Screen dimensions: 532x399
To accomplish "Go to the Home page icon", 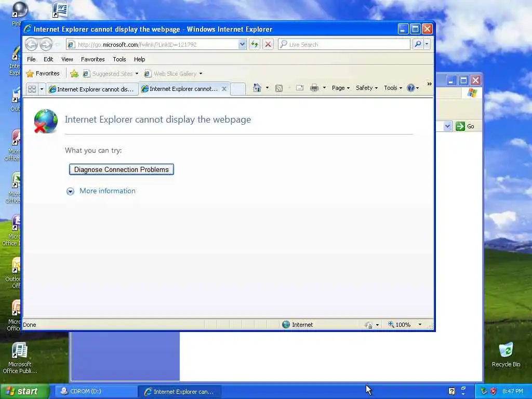I will point(257,88).
